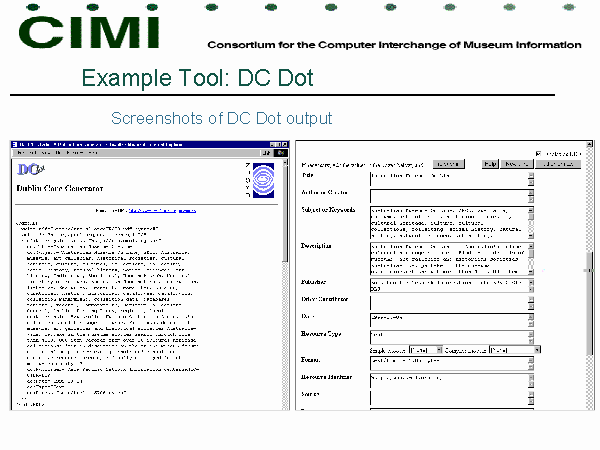Image resolution: width=600 pixels, height=450 pixels.
Task: Click the right window scrollbar up arrow
Action: [x=589, y=144]
